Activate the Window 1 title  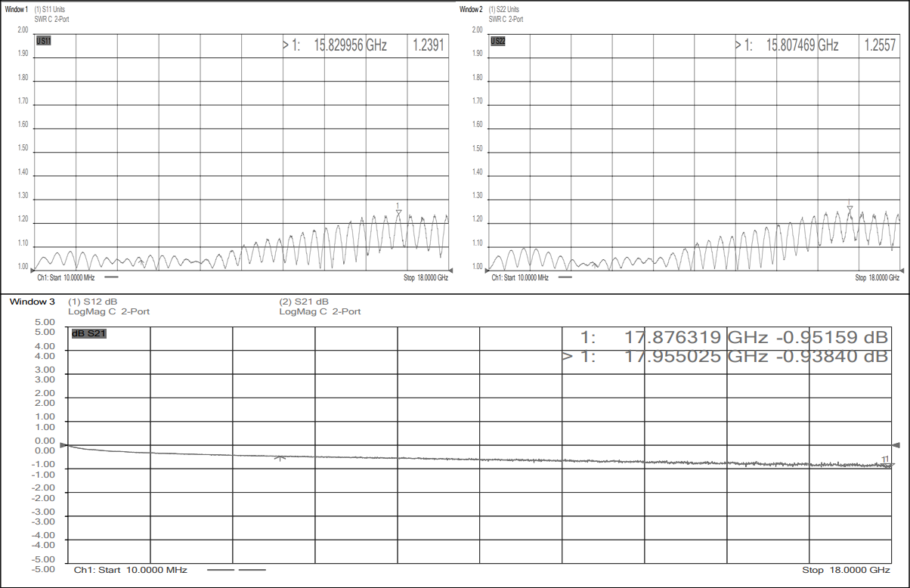tap(17, 9)
